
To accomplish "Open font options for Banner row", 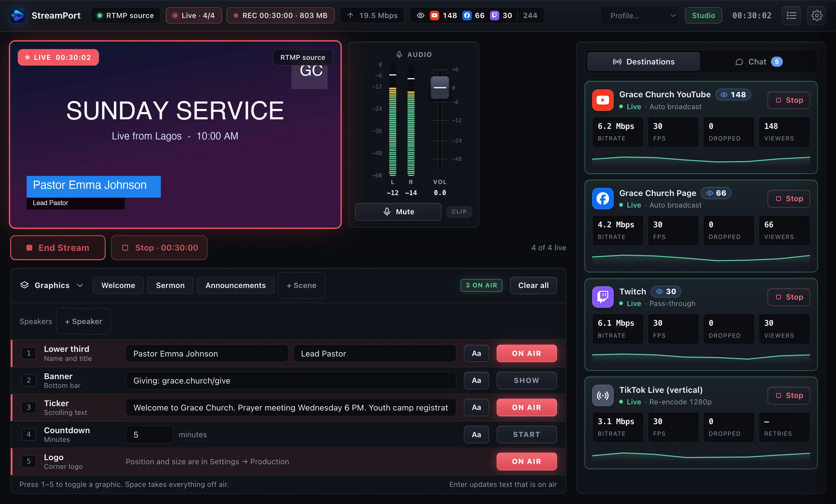I will pyautogui.click(x=476, y=380).
